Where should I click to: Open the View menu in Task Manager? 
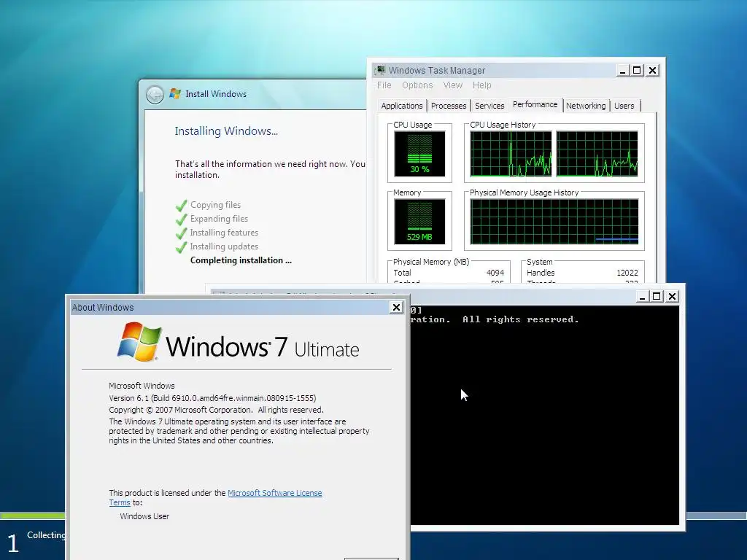pyautogui.click(x=452, y=85)
